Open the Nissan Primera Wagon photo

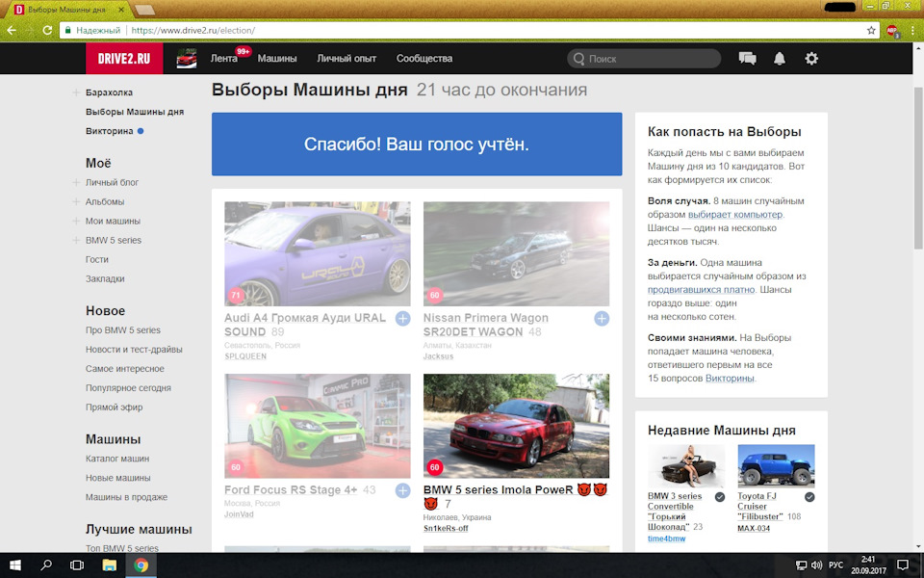[516, 253]
